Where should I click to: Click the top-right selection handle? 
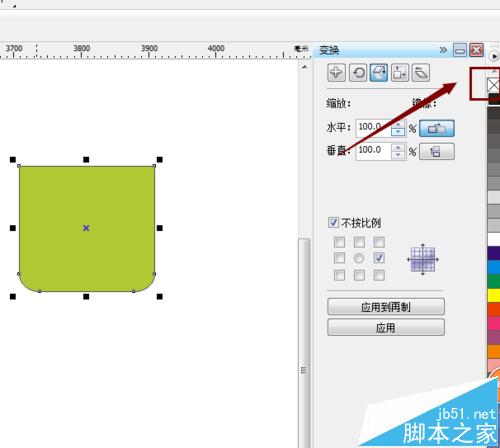[160, 160]
